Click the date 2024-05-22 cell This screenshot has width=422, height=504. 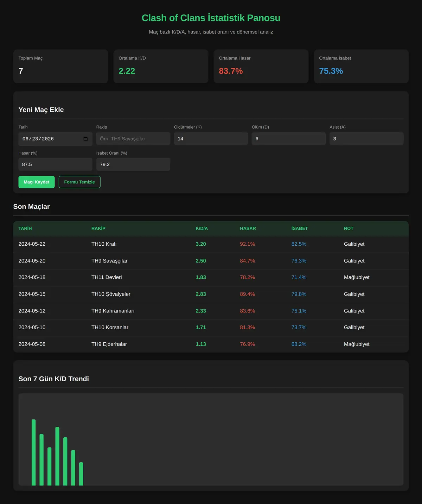click(x=32, y=244)
